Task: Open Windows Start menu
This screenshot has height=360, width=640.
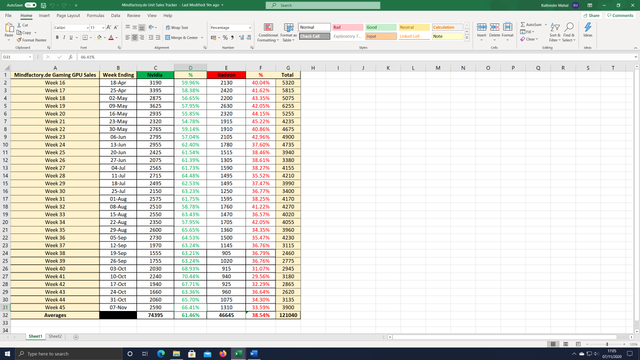Action: 7,353
